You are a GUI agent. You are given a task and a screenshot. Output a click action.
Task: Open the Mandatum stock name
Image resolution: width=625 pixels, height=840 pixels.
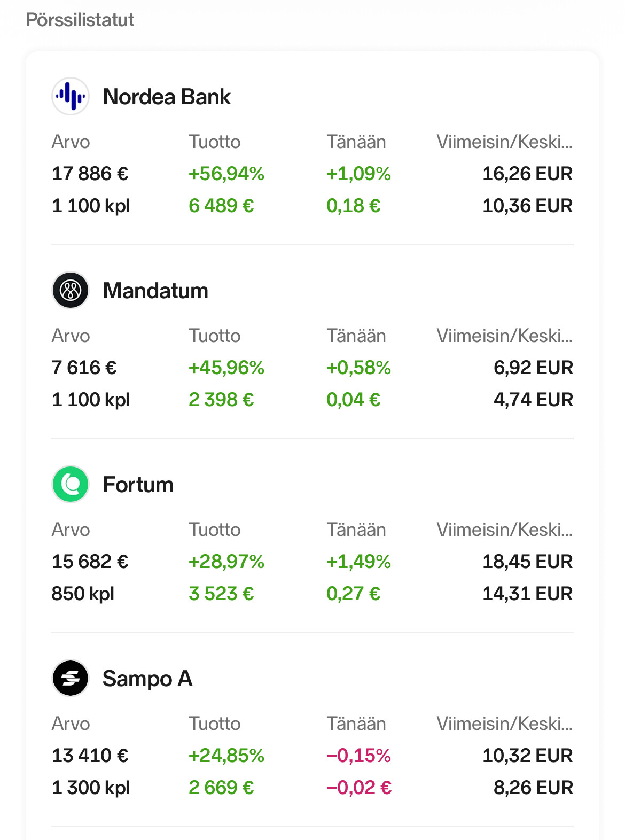point(155,291)
